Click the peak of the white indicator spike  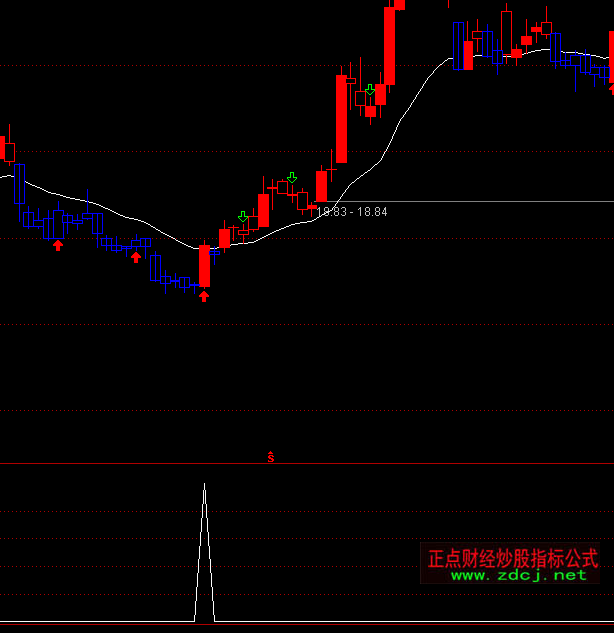(205, 485)
